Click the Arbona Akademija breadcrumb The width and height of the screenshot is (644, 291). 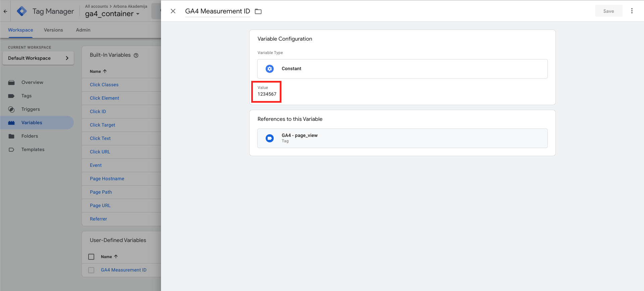[x=130, y=6]
